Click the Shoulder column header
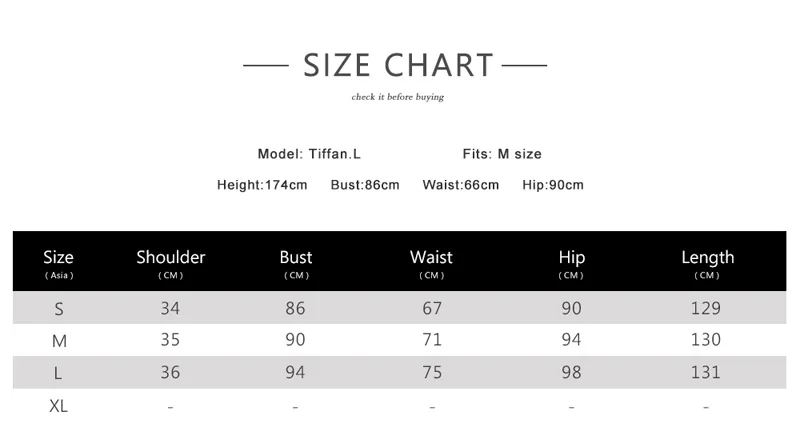This screenshot has height=423, width=800. click(x=171, y=262)
